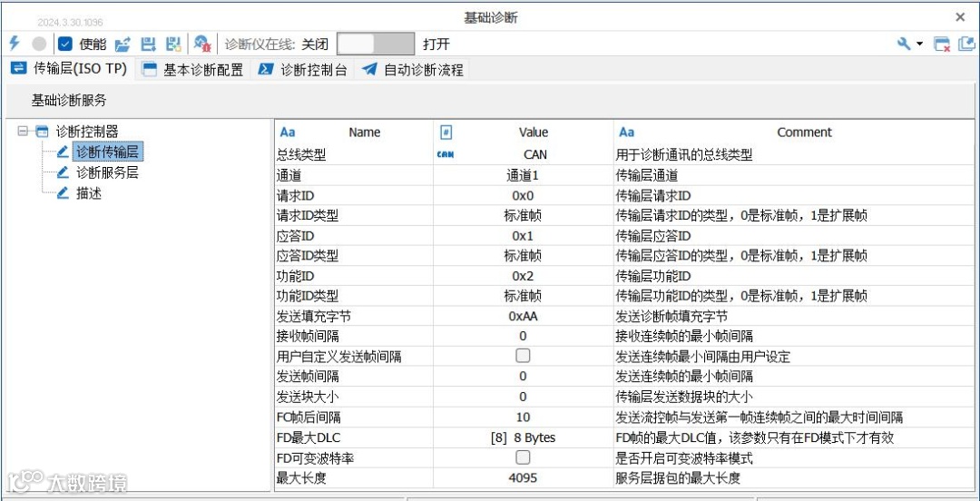Switch to the 传输层(ISO TP) tab
The width and height of the screenshot is (980, 501).
tap(69, 69)
